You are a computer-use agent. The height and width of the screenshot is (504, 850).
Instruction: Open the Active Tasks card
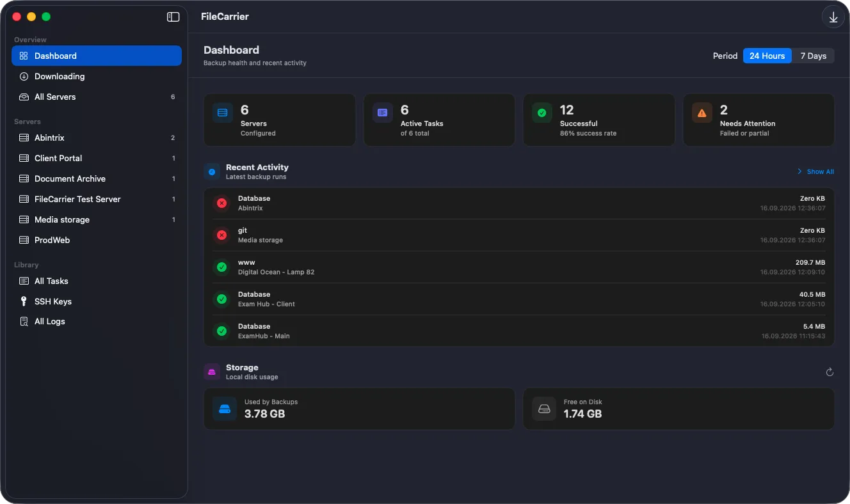tap(439, 120)
